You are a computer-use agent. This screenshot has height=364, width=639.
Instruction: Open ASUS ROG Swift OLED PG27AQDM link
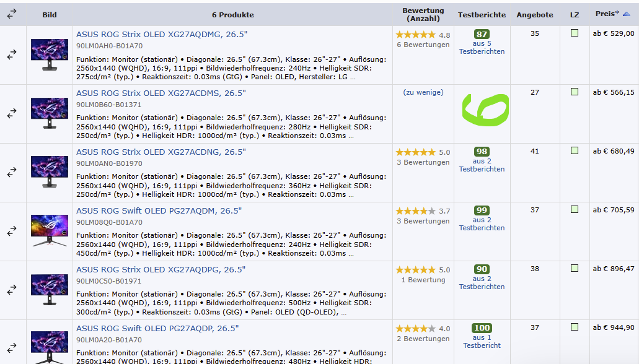[159, 210]
